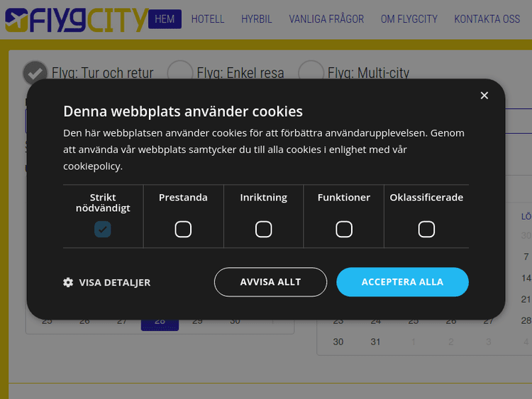Viewport: 532px width, 399px height.
Task: Toggle the Strikt nödvändigt checkbox
Action: point(103,229)
